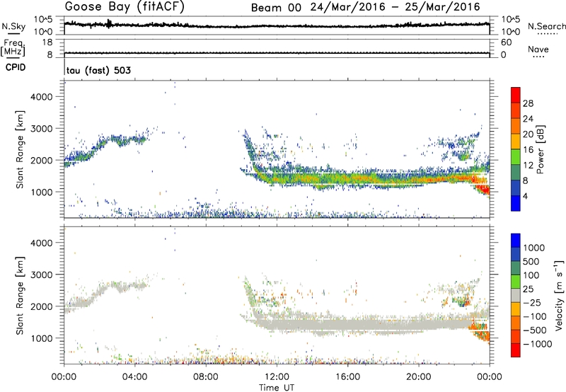Click the "N.Search" legend label
The height and width of the screenshot is (392, 566).
pos(546,26)
